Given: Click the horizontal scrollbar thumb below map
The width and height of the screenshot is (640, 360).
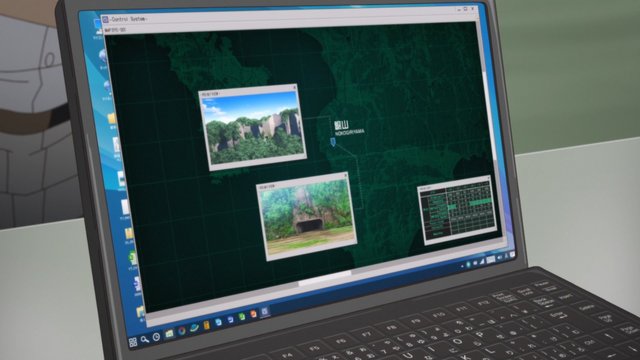Looking at the screenshot, I should point(325,278).
